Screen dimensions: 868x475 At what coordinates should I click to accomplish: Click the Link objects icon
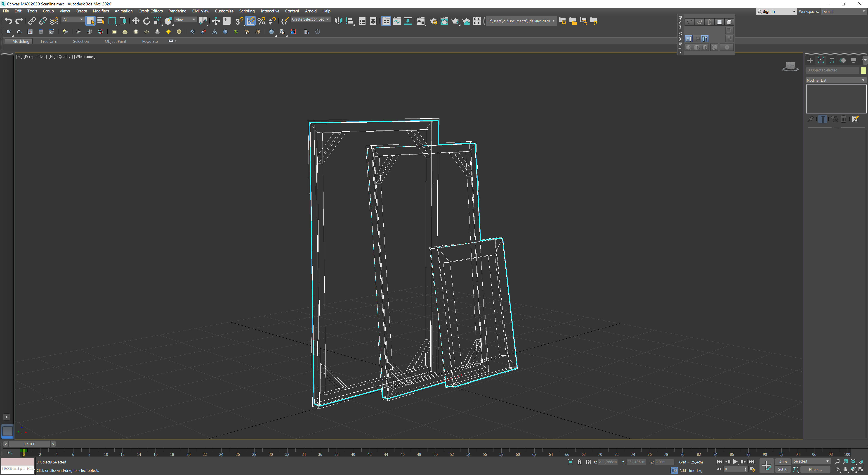(32, 21)
